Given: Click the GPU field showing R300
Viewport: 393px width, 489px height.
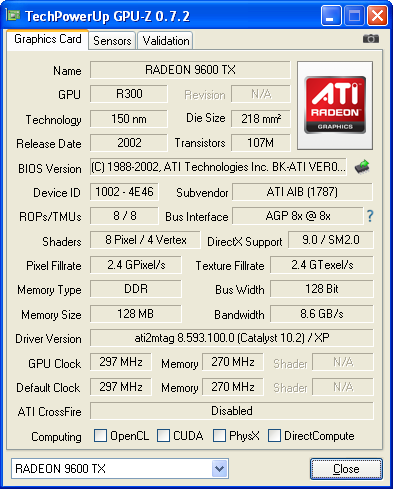Looking at the screenshot, I should (x=129, y=94).
